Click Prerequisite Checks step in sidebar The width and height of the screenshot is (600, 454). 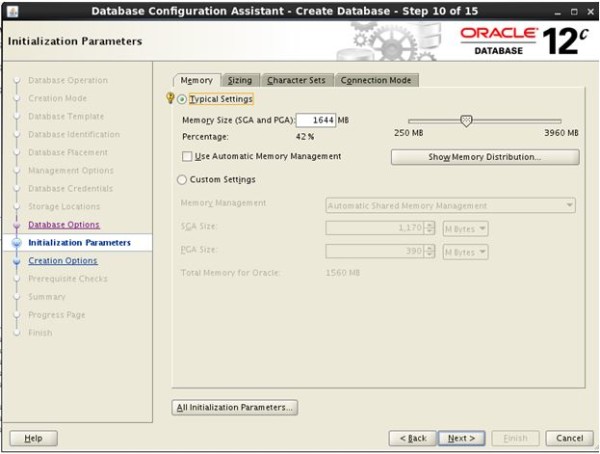[x=68, y=279]
